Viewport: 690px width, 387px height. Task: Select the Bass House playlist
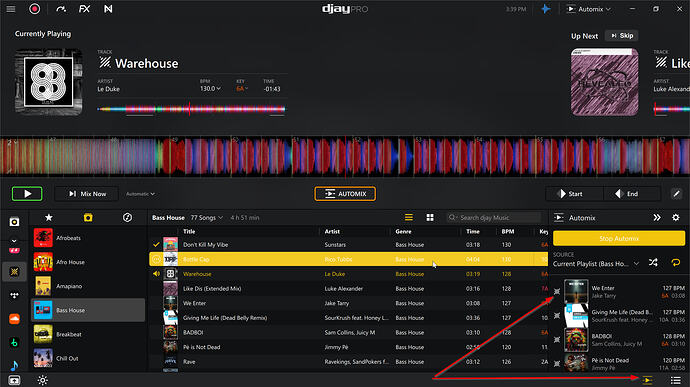(88, 310)
